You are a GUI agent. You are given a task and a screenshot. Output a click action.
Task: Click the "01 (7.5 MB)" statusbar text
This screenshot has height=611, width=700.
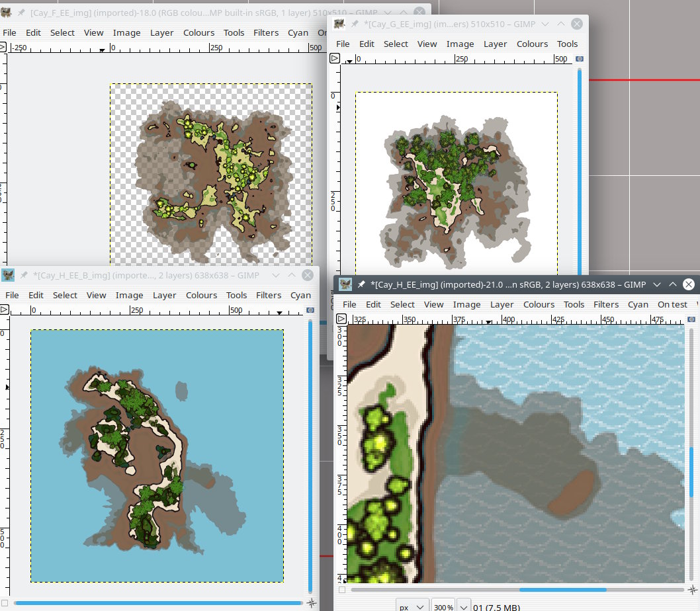[x=496, y=607]
